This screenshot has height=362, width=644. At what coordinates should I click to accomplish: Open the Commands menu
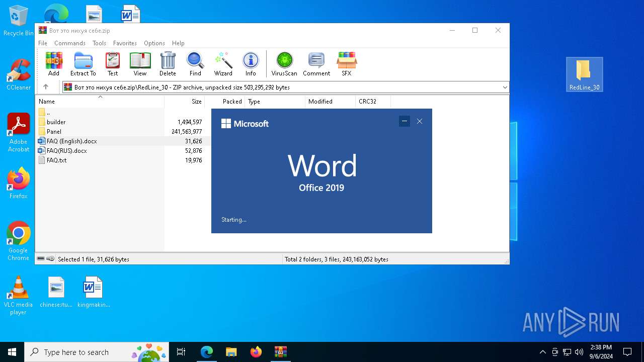(70, 43)
